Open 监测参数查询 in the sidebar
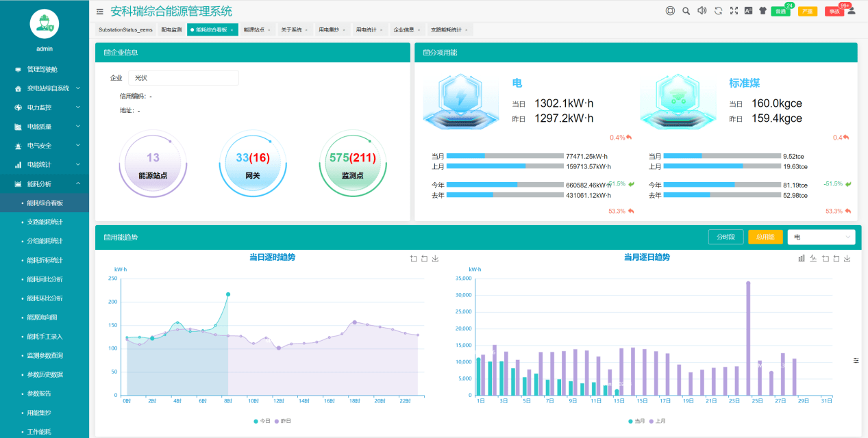 (x=45, y=356)
